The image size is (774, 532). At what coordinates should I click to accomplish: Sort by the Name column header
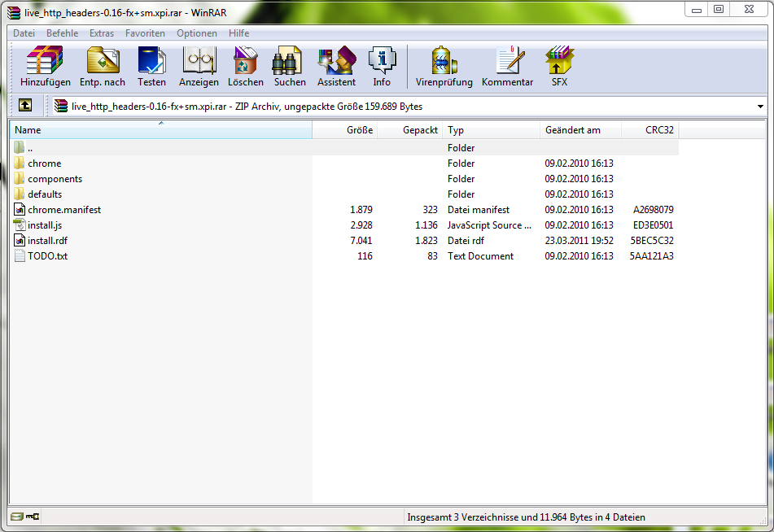coord(161,130)
